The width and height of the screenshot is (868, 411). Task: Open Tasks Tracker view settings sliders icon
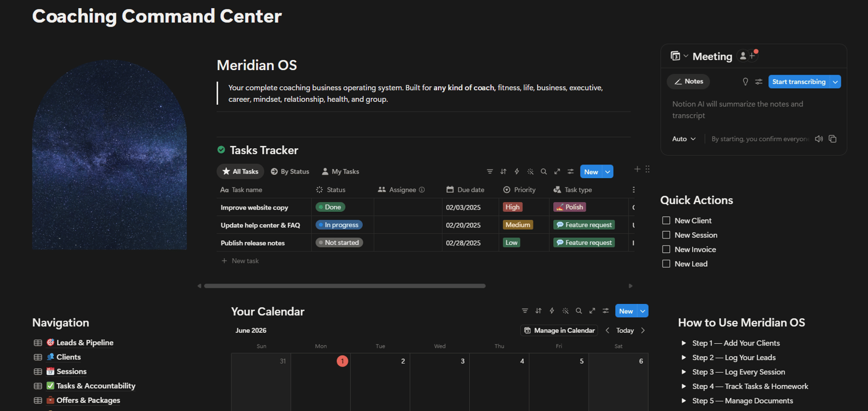pos(571,171)
